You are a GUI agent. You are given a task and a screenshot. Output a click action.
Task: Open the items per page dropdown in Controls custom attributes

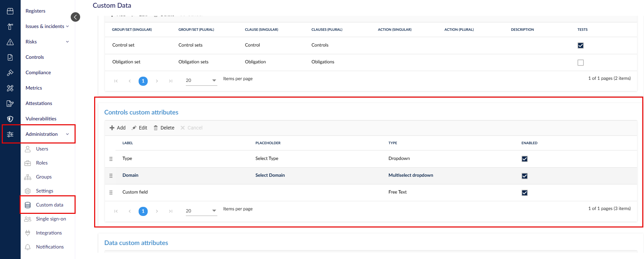201,211
